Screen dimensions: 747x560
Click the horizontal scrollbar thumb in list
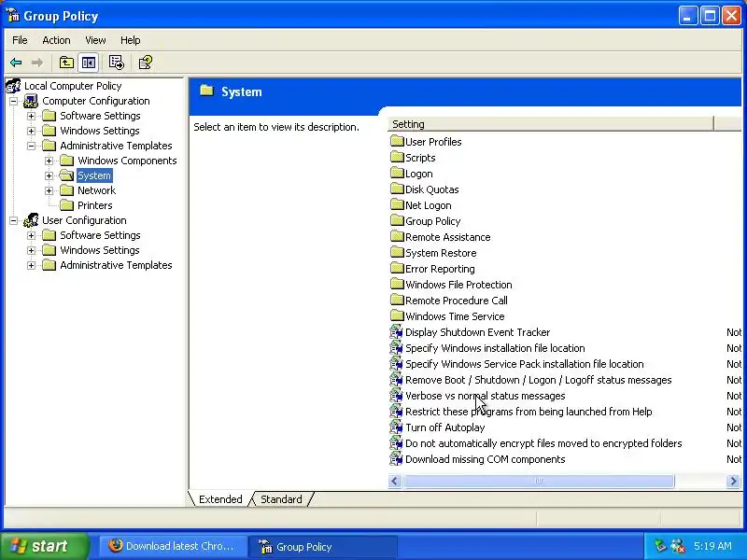click(539, 481)
